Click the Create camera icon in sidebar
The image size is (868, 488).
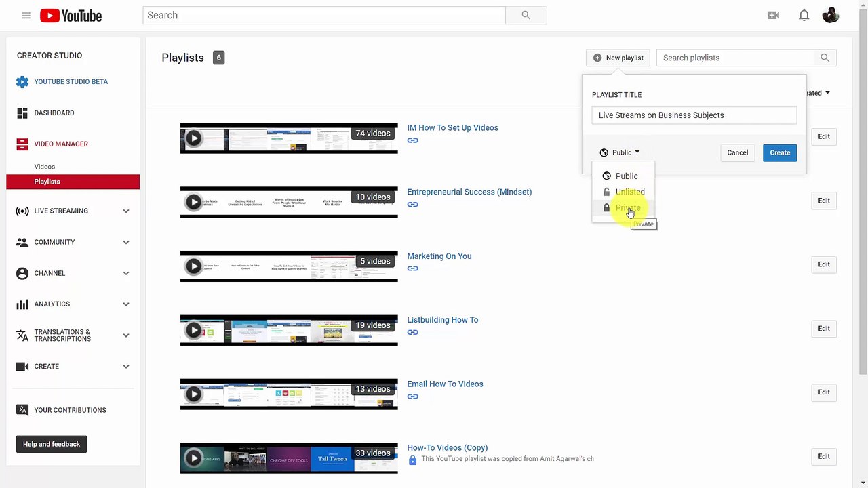click(x=22, y=367)
